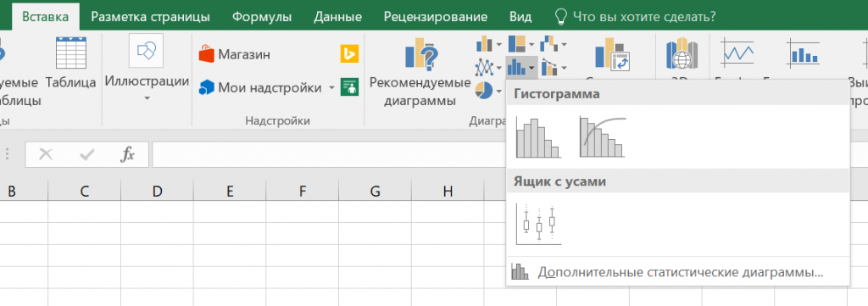The width and height of the screenshot is (868, 306).
Task: Select column B header
Action: 12,192
